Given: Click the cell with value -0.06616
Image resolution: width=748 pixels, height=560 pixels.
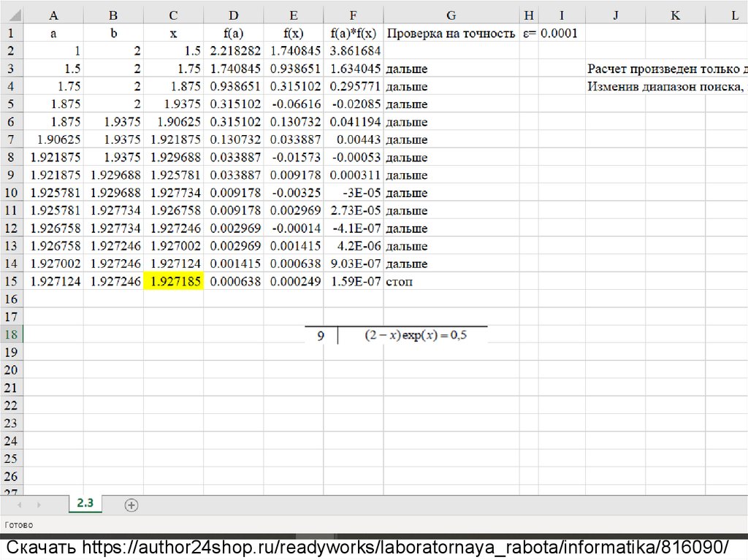Looking at the screenshot, I should [294, 104].
